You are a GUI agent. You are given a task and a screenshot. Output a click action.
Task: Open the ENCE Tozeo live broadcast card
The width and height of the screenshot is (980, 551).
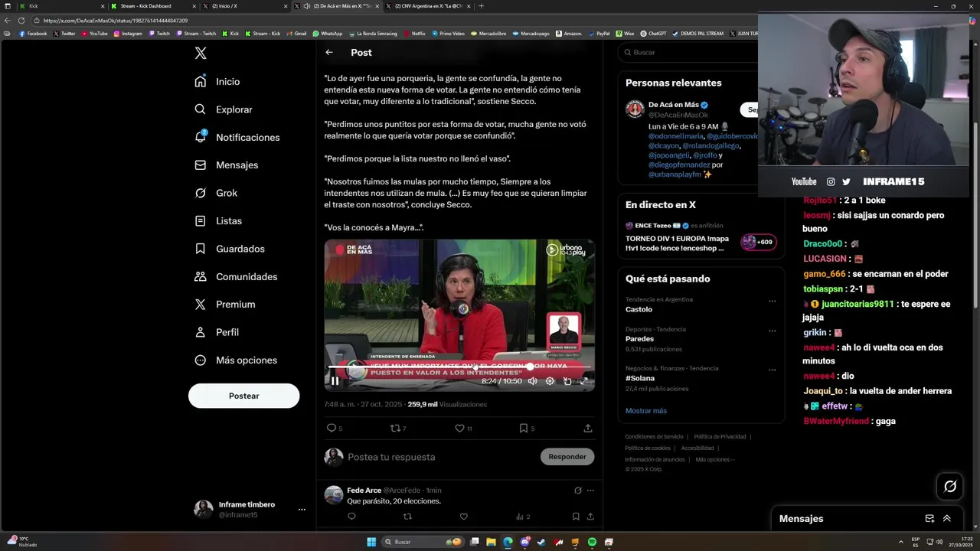(701, 239)
